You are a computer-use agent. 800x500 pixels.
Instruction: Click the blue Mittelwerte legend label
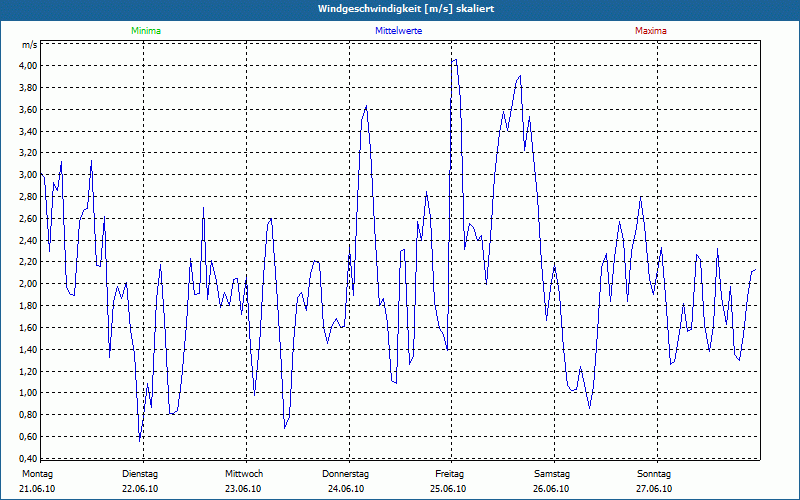click(398, 31)
